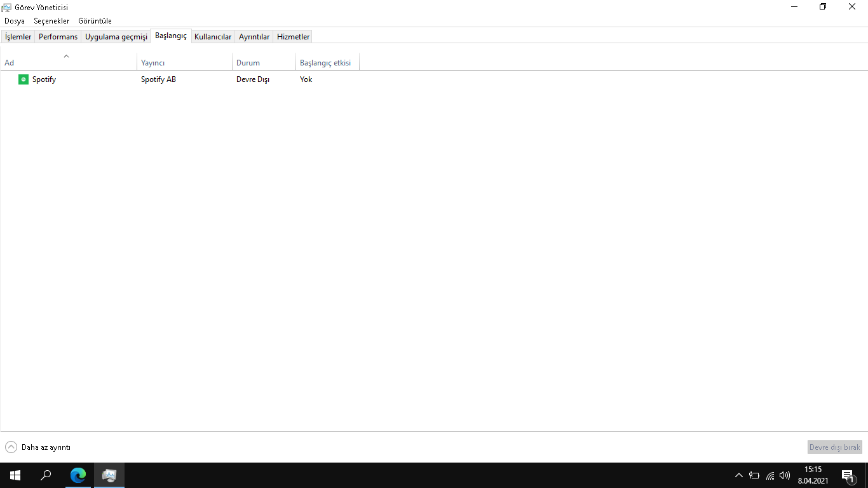868x488 pixels.
Task: Click the Devre Dışı status cell
Action: click(x=253, y=79)
